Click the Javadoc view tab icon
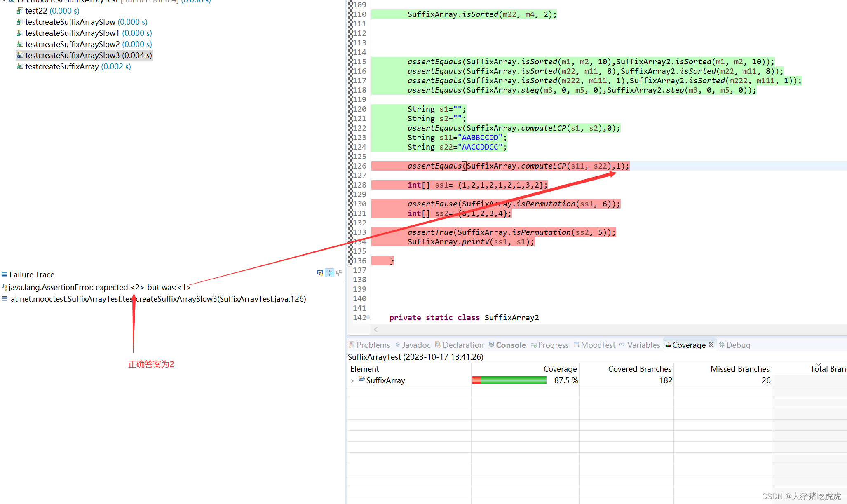This screenshot has height=504, width=847. pyautogui.click(x=398, y=345)
